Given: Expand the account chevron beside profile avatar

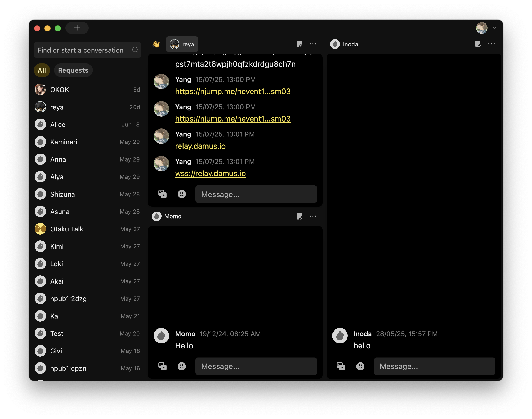Looking at the screenshot, I should tap(494, 28).
